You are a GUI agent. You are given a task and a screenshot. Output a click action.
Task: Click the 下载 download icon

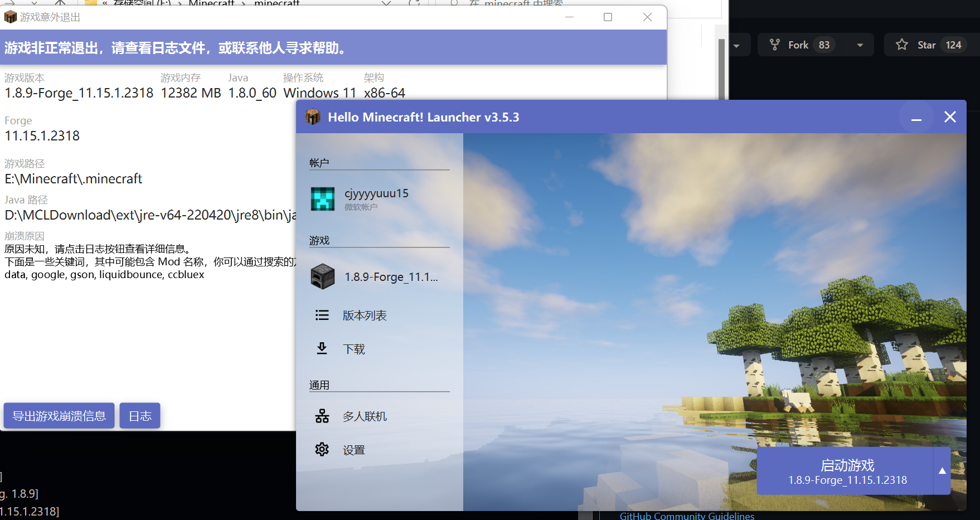(322, 348)
